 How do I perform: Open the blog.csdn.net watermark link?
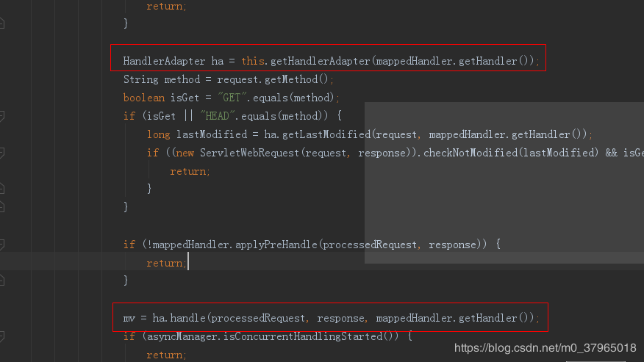[545, 347]
